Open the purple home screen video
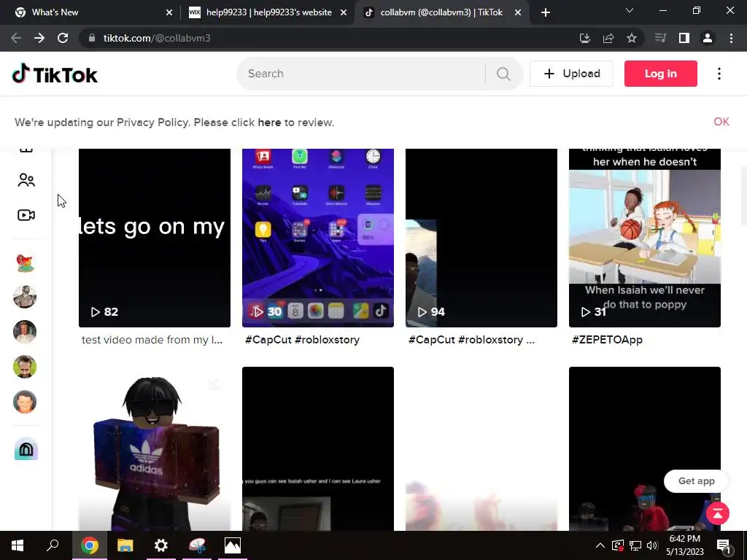 pyautogui.click(x=318, y=238)
